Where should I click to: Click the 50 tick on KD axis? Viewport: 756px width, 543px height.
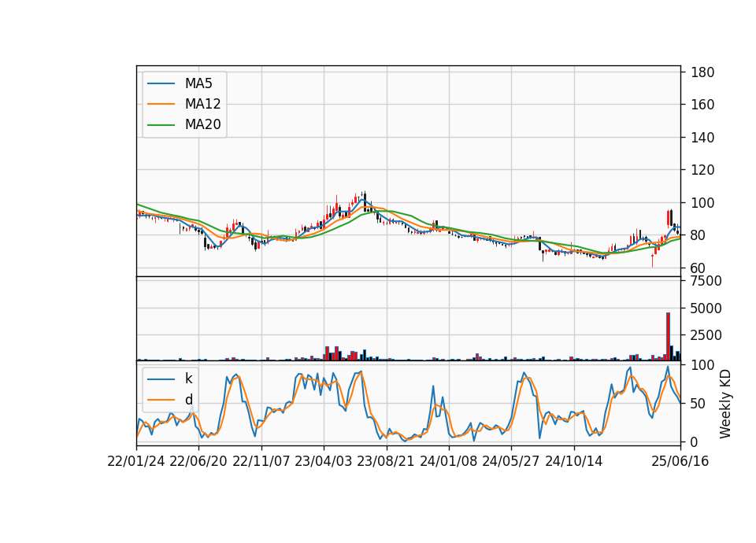click(698, 403)
